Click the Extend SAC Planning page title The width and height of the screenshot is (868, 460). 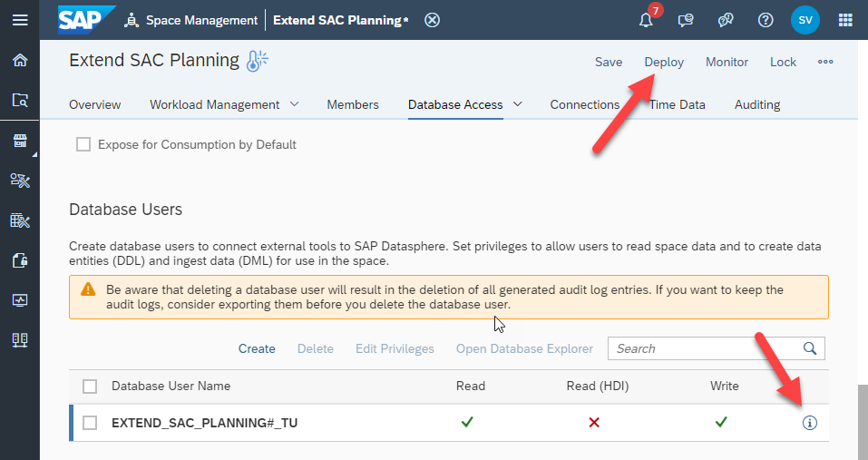pyautogui.click(x=154, y=60)
